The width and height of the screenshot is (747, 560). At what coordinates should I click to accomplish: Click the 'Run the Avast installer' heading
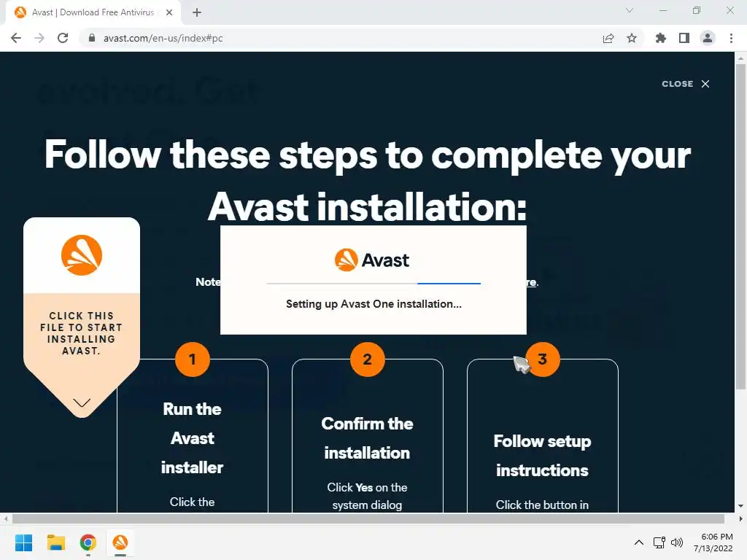coord(192,438)
